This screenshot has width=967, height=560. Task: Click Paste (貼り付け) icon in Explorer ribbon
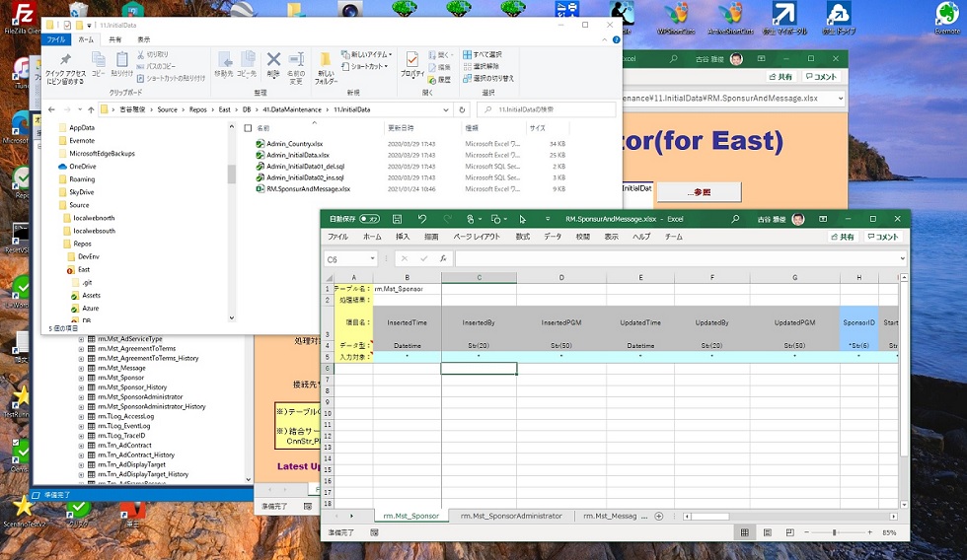[122, 64]
